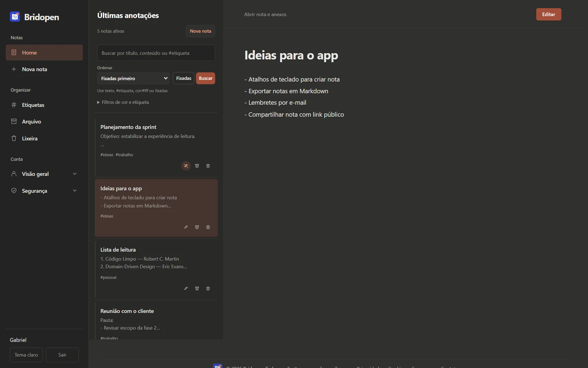588x368 pixels.
Task: Expand Filtros de cor e etiqueta
Action: (x=123, y=102)
